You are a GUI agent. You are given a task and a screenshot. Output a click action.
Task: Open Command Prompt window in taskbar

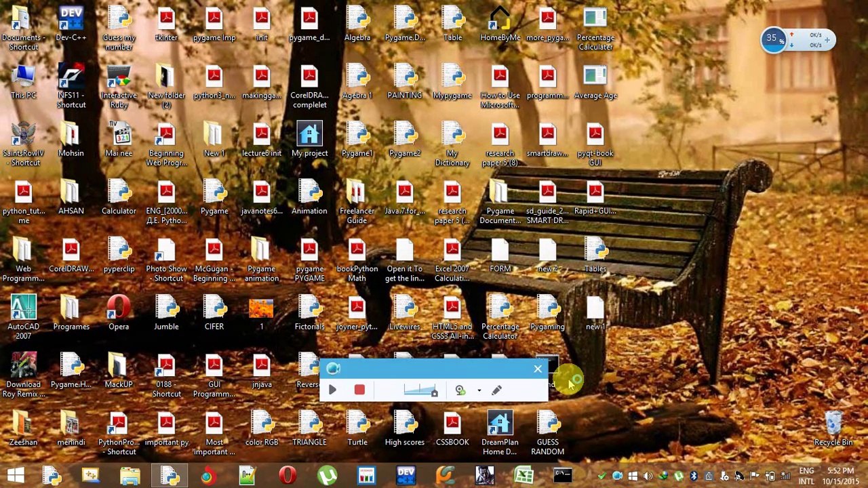pyautogui.click(x=562, y=476)
